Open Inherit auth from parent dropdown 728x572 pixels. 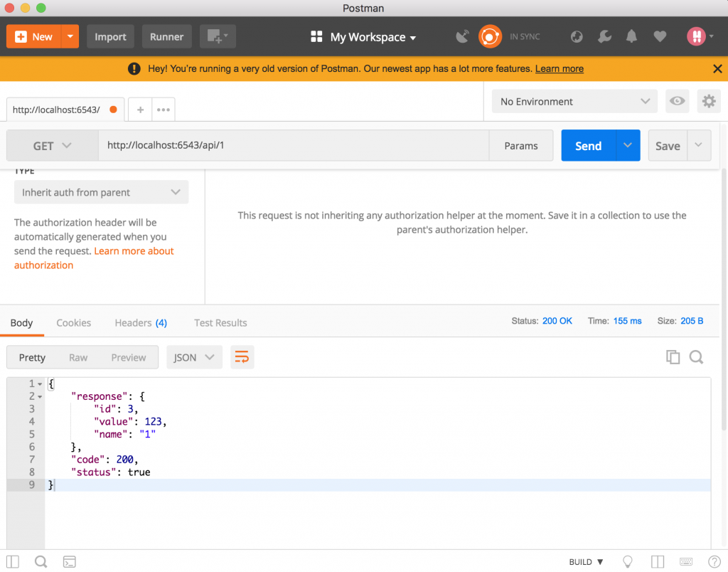coord(101,192)
